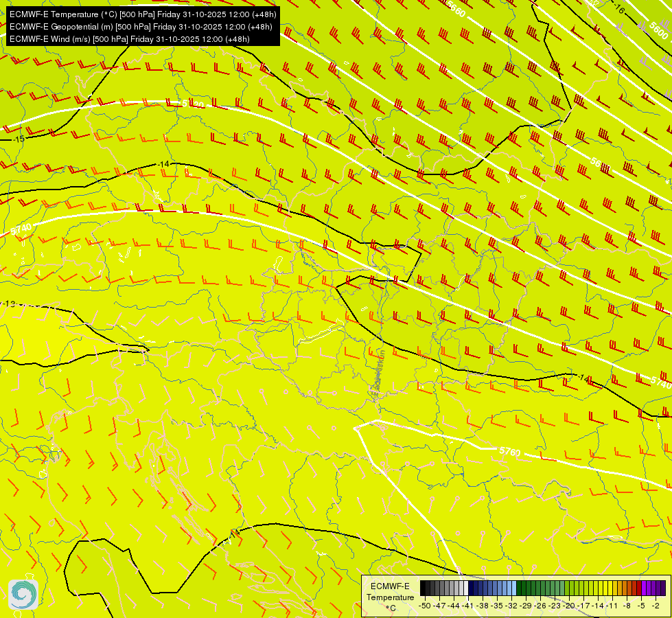672x618 pixels.
Task: Click the -14 value in the color legend
Action: pos(598,606)
